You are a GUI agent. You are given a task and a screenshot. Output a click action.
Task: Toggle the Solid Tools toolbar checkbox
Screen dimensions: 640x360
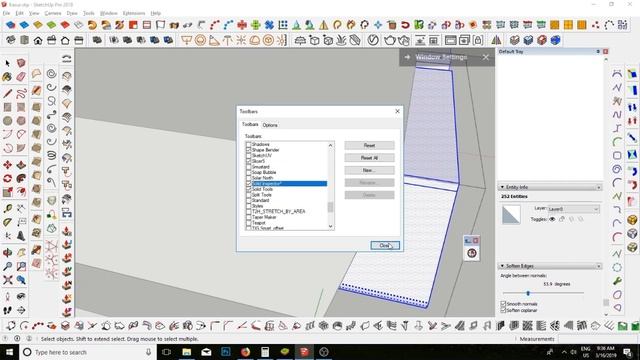(x=248, y=189)
